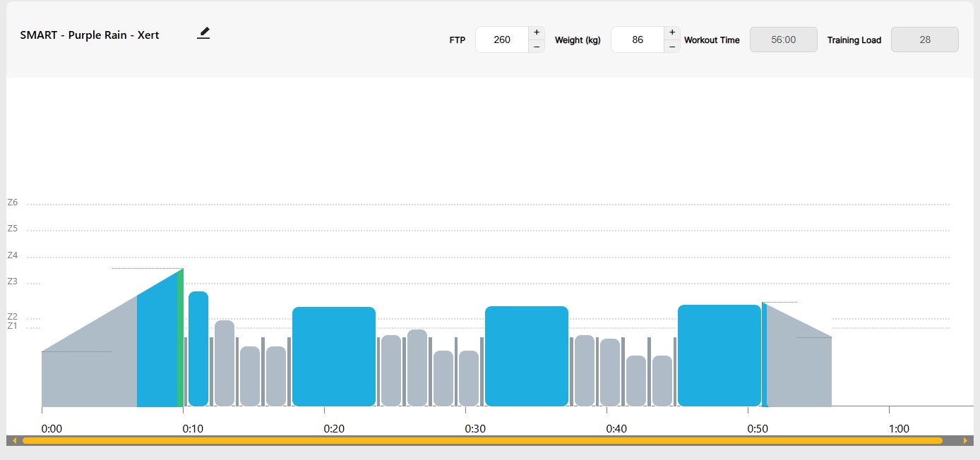Increase FTP with the plus stepper
Image resolution: width=980 pixels, height=460 pixels.
pos(537,32)
